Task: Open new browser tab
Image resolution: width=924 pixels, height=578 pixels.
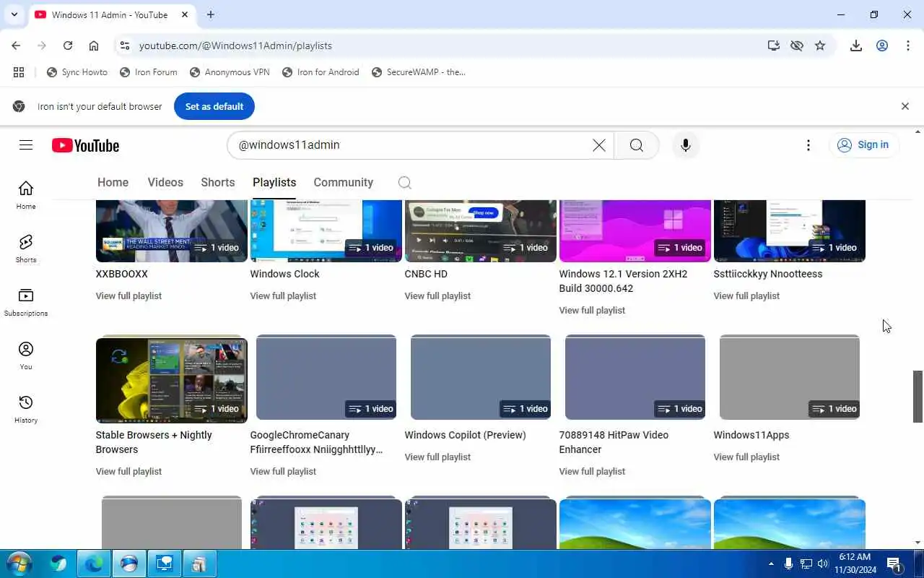Action: pos(211,14)
